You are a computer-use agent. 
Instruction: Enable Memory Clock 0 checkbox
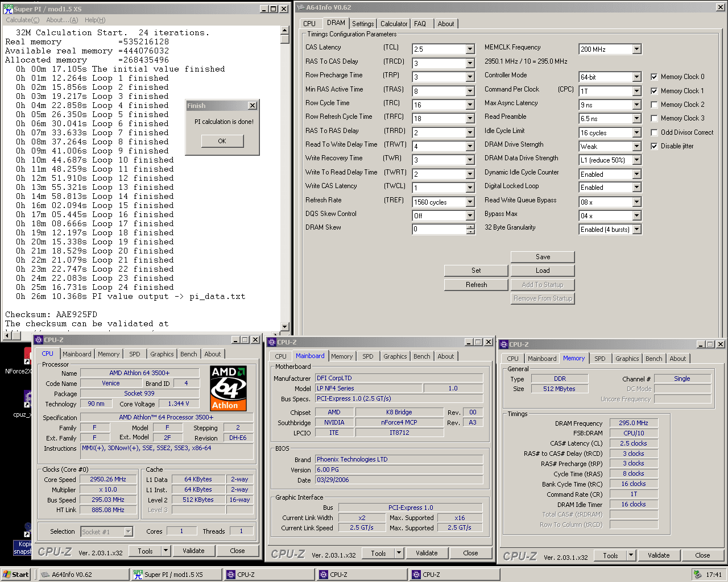[654, 77]
